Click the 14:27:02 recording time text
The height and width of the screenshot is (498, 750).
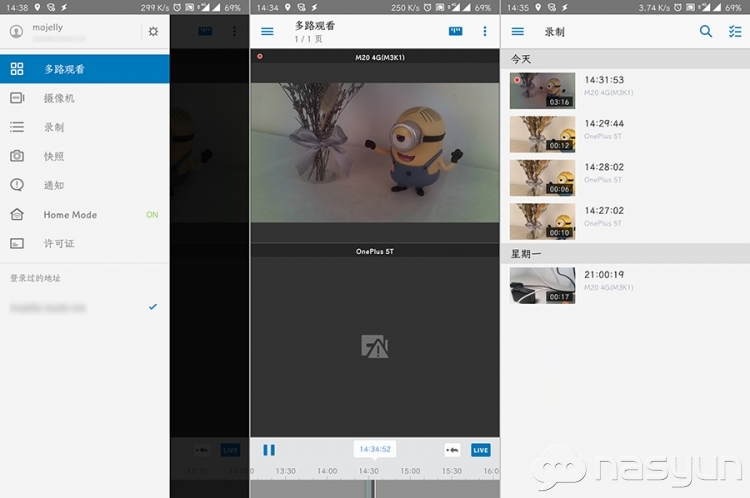point(604,210)
